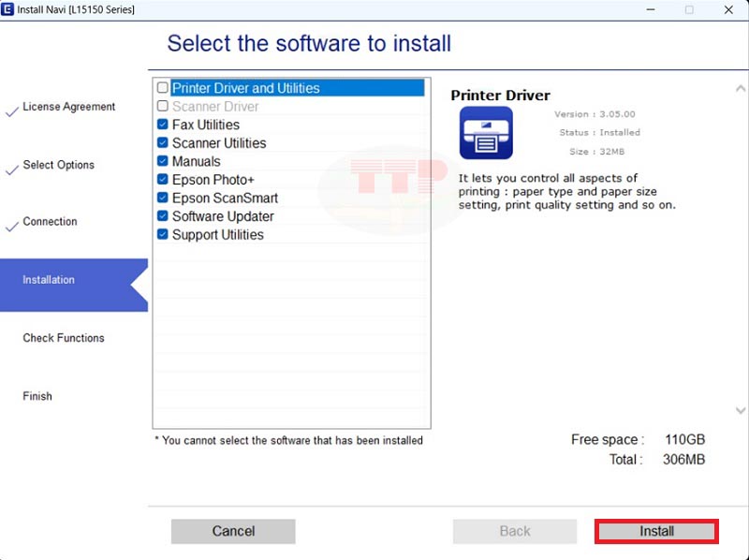Click the Connection step in sidebar
749x560 pixels.
tap(51, 221)
